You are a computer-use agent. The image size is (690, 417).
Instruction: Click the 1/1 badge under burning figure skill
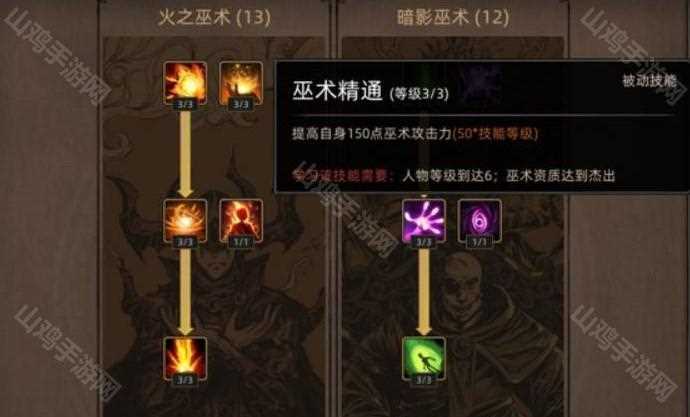pyautogui.click(x=241, y=242)
